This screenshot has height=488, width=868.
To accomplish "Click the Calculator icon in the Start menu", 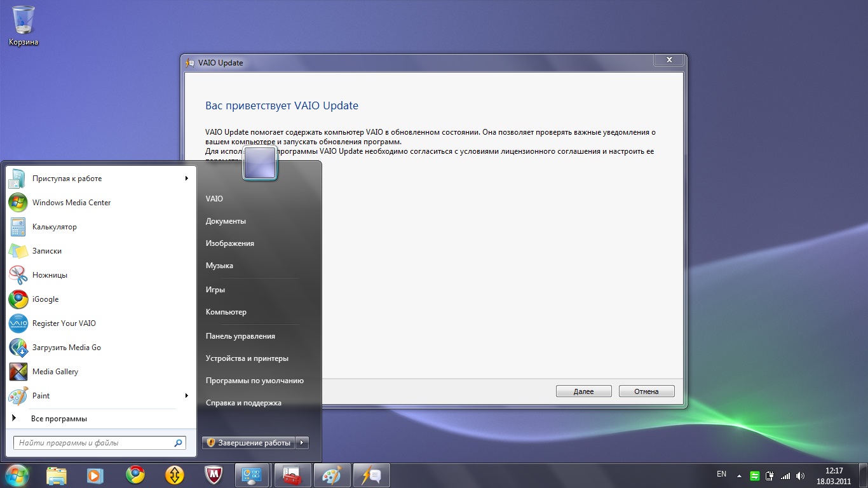I will [18, 227].
